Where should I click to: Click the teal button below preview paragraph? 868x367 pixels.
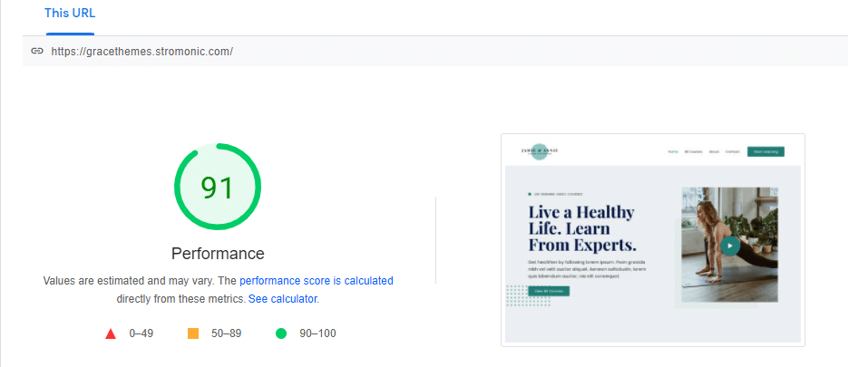549,291
